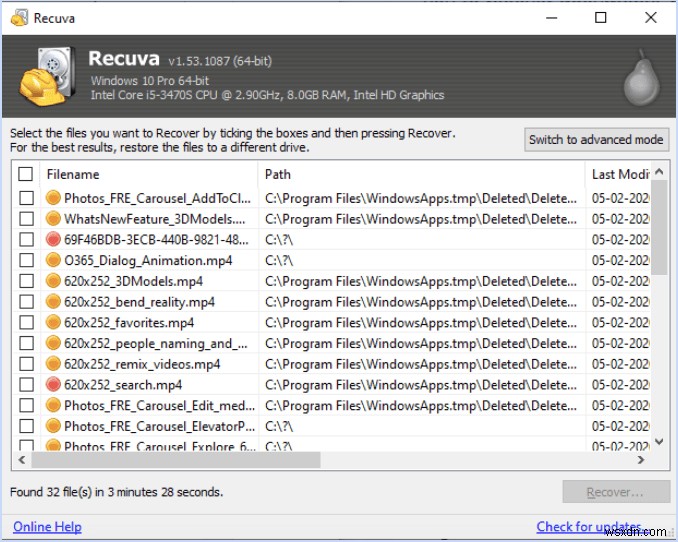Switch to advanced mode
678x542 pixels.
pyautogui.click(x=596, y=140)
